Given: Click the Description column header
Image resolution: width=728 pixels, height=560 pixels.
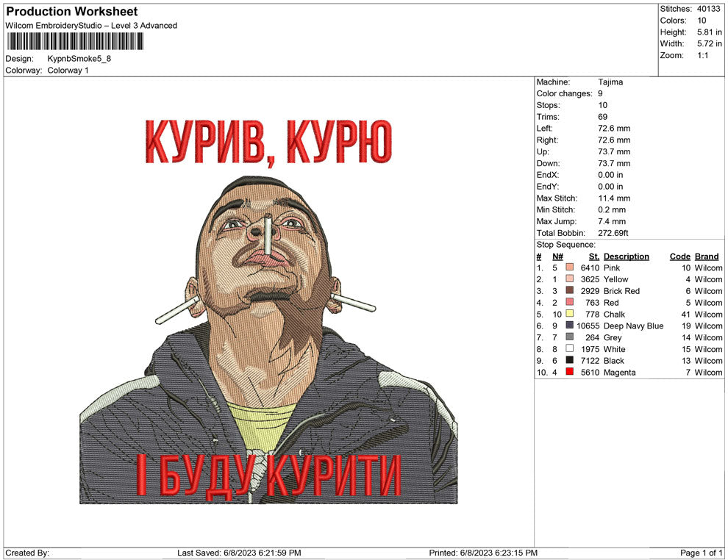Looking at the screenshot, I should click(x=626, y=256).
